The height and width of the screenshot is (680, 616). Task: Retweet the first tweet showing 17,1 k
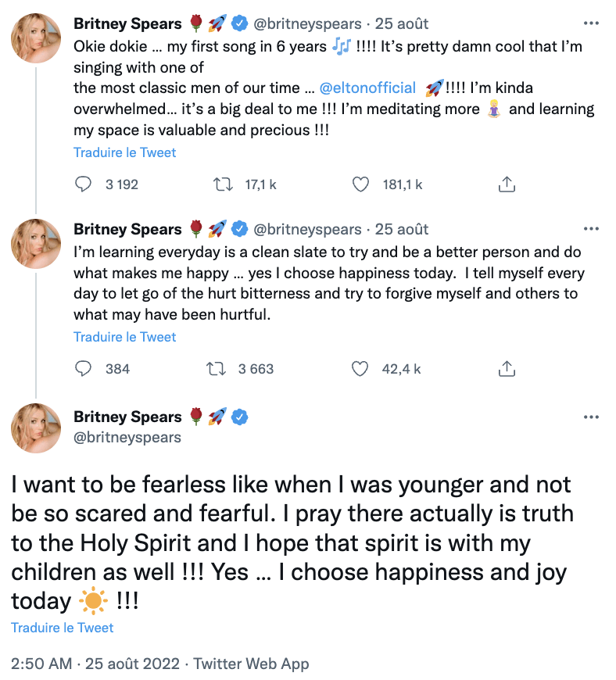tap(223, 184)
